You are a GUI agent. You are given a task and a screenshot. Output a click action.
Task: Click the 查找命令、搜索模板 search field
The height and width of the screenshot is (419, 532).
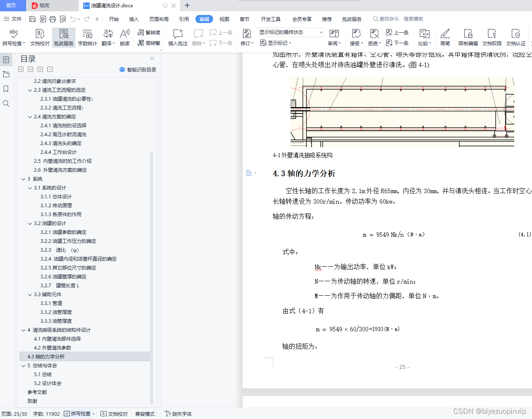tap(398, 19)
